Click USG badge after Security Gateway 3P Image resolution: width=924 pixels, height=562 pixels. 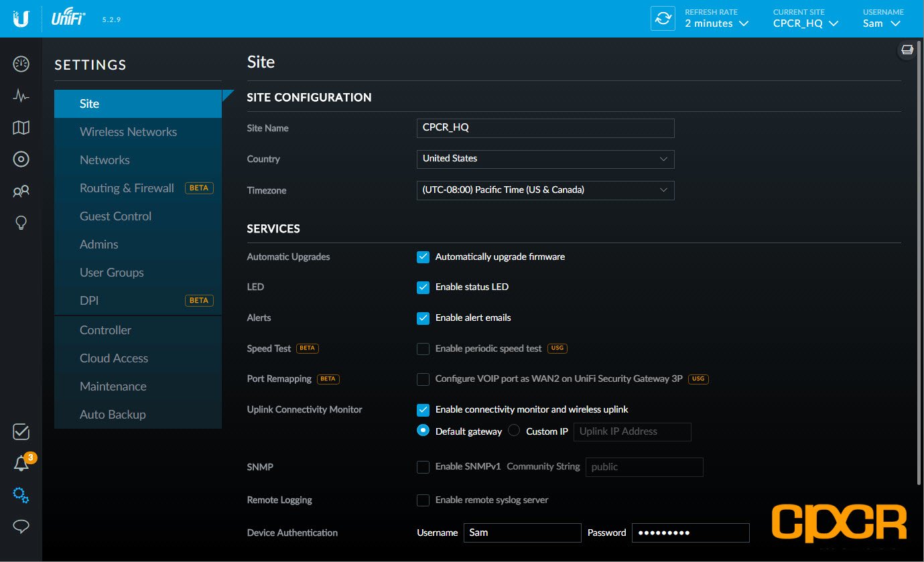698,378
